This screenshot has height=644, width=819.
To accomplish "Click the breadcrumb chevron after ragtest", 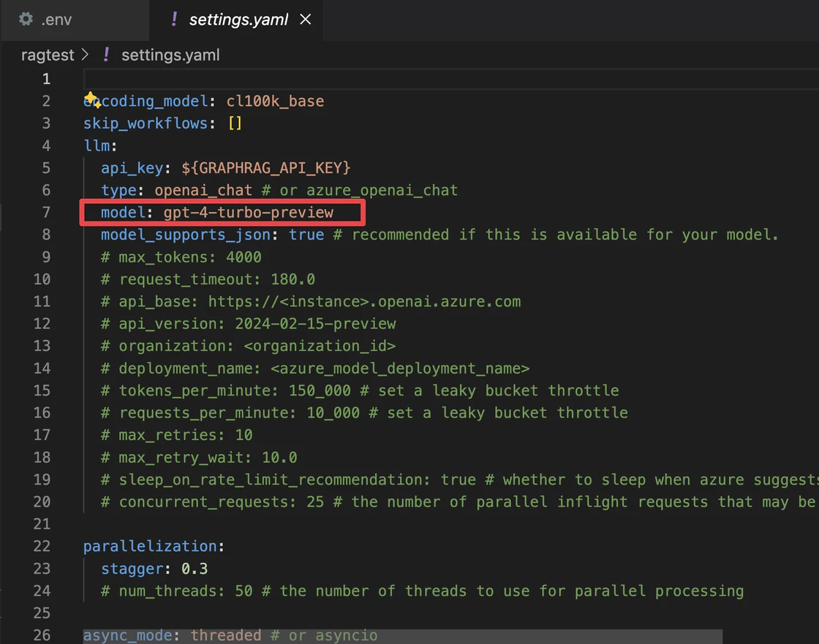I will [85, 55].
